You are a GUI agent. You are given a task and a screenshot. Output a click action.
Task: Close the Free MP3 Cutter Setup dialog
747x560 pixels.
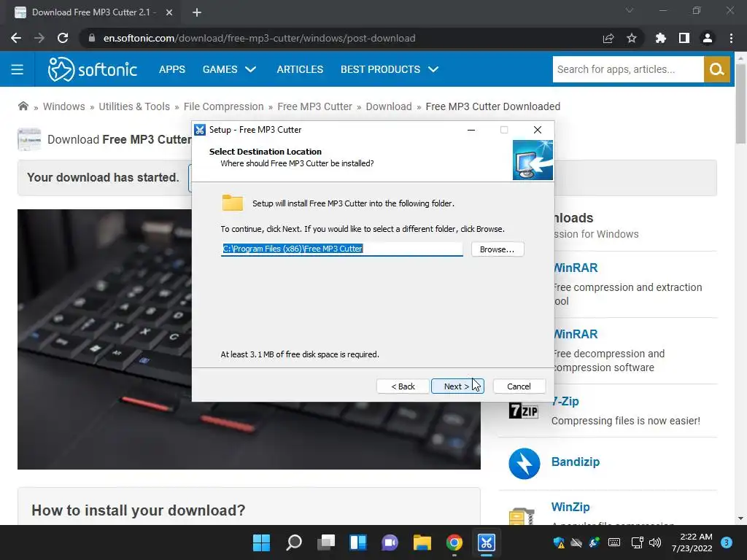(x=538, y=130)
